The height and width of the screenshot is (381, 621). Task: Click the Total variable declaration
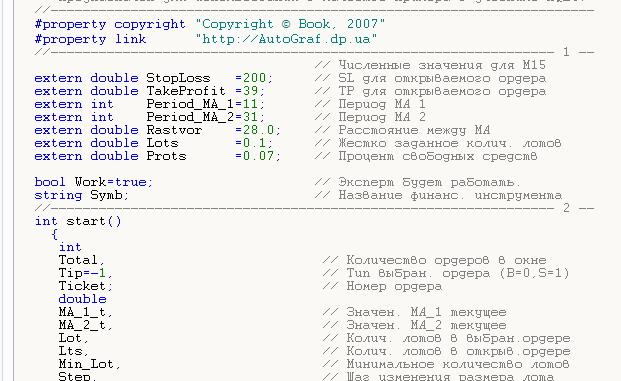tap(78, 260)
